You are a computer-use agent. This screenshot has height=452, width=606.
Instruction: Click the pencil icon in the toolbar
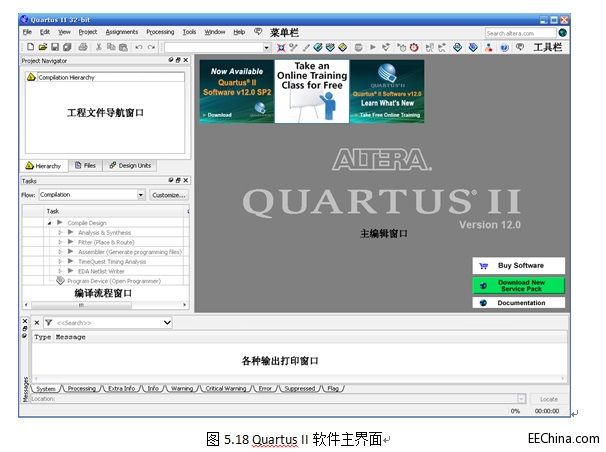(306, 48)
